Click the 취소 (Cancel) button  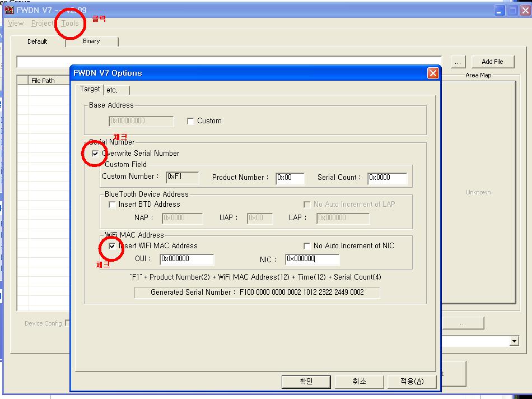(x=360, y=381)
